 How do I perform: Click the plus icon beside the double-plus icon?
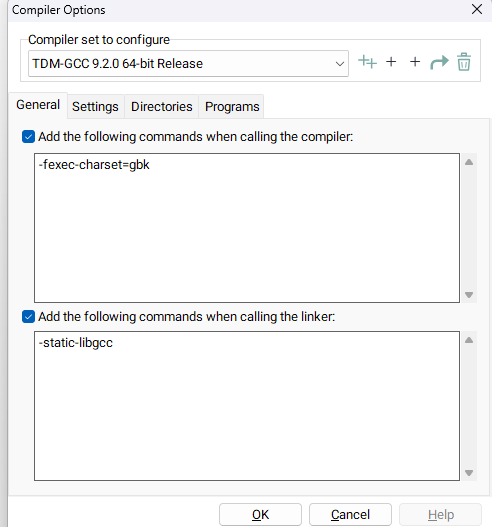[x=391, y=62]
